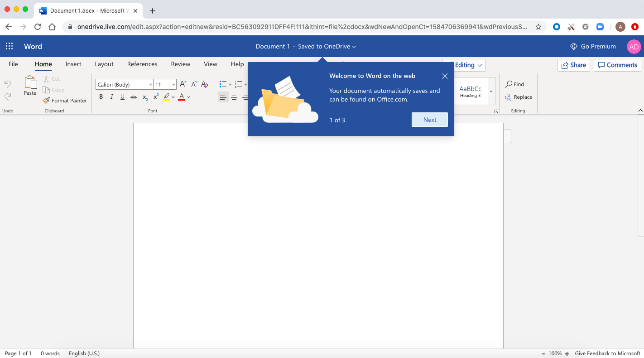Select the Subscript icon

pyautogui.click(x=144, y=97)
